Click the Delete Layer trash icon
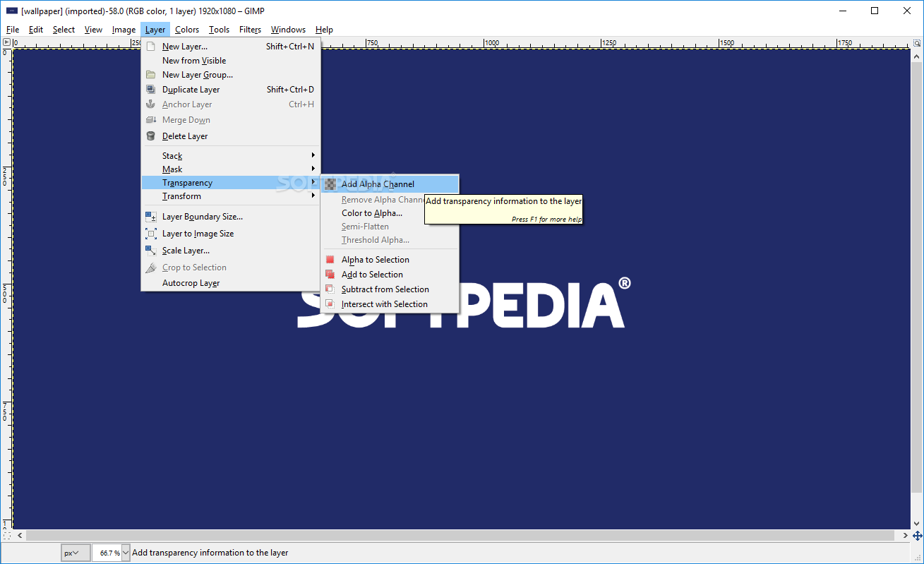 (150, 136)
